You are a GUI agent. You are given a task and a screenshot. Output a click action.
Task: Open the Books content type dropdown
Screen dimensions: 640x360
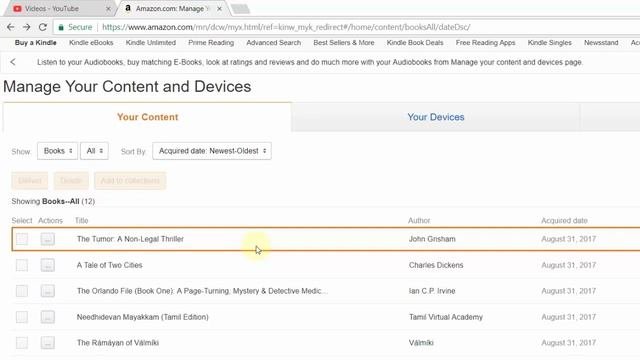click(x=58, y=151)
